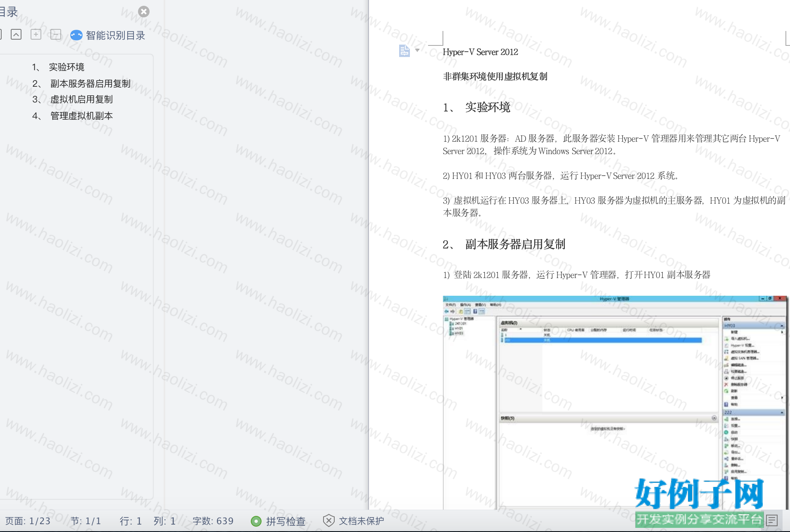
Task: Click the page indicator 页面: 1/23
Action: point(28,521)
